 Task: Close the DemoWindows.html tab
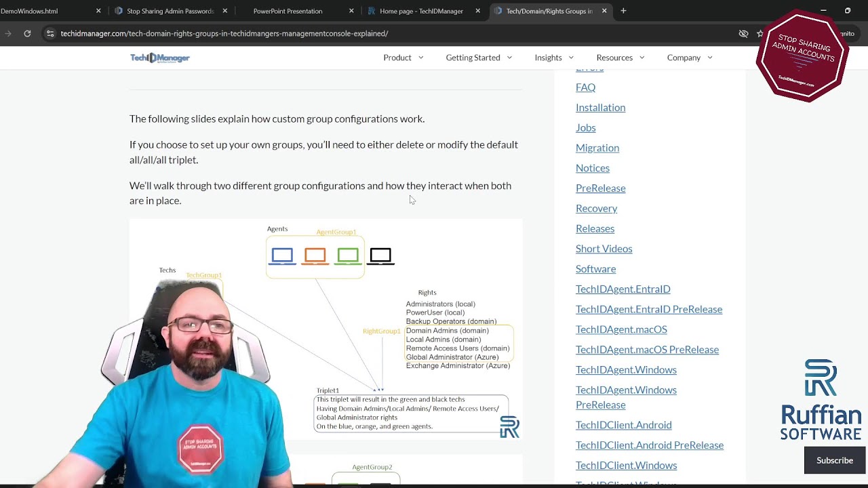point(98,11)
